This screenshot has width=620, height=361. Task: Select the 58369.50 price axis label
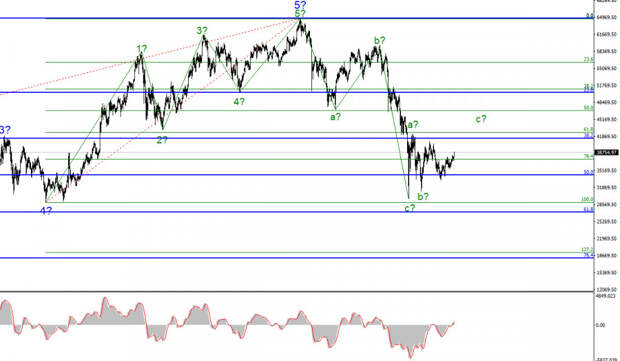click(x=607, y=51)
